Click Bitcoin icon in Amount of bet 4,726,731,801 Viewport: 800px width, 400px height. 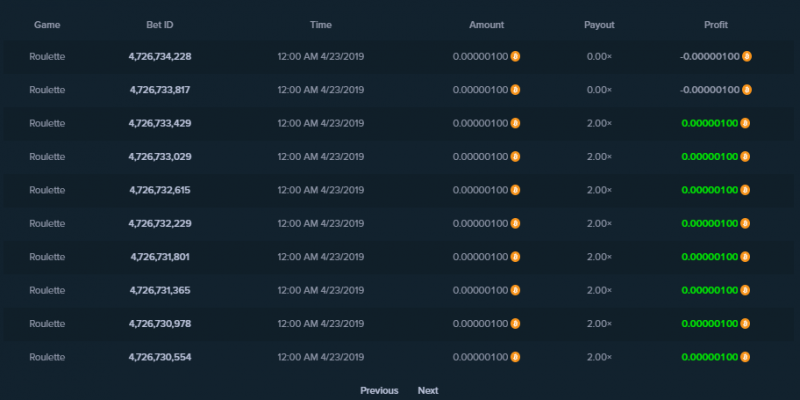point(515,257)
